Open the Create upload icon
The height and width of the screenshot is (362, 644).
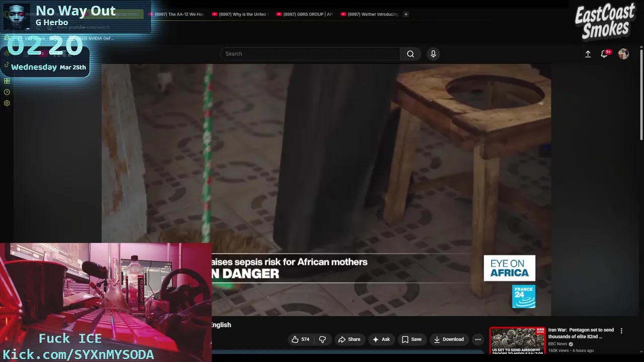tap(588, 54)
